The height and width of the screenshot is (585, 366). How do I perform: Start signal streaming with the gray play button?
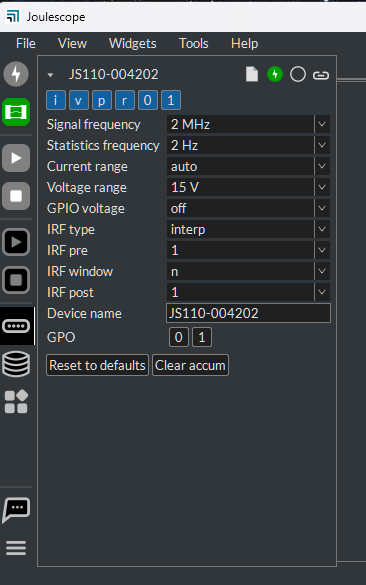click(x=16, y=158)
